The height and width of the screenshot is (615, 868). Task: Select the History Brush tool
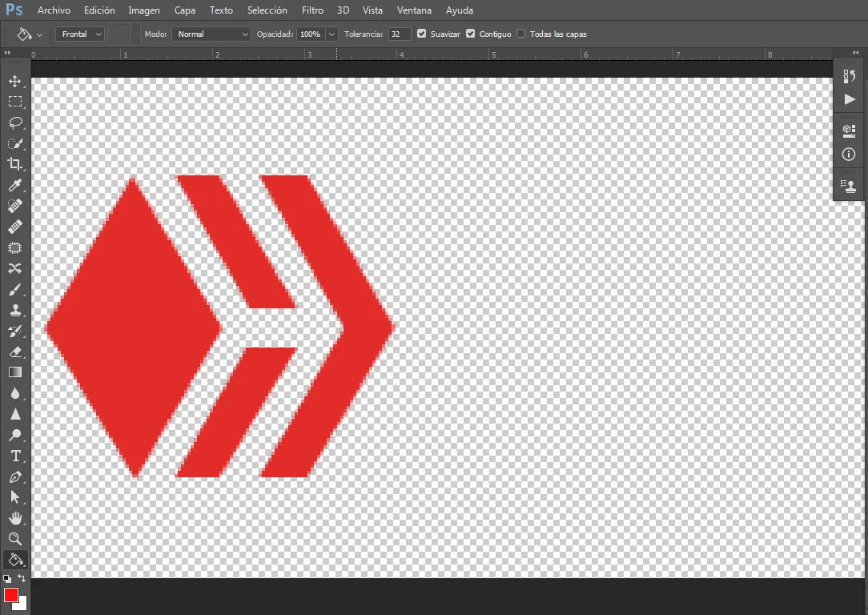pyautogui.click(x=15, y=331)
